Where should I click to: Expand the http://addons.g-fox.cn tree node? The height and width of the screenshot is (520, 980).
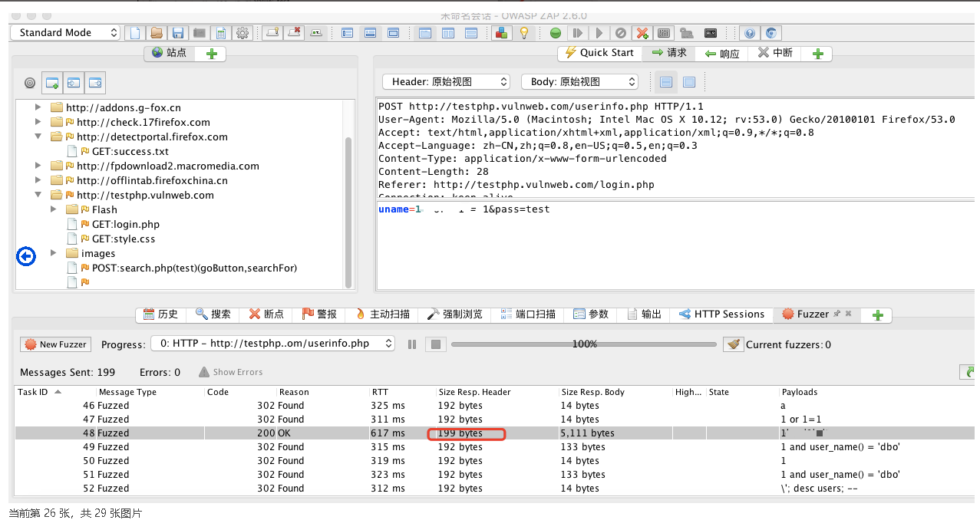point(39,107)
